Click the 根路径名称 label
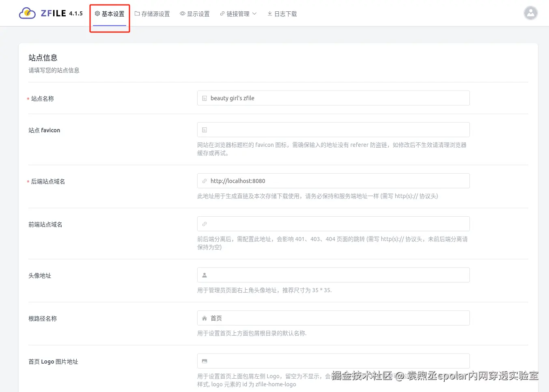 point(43,319)
